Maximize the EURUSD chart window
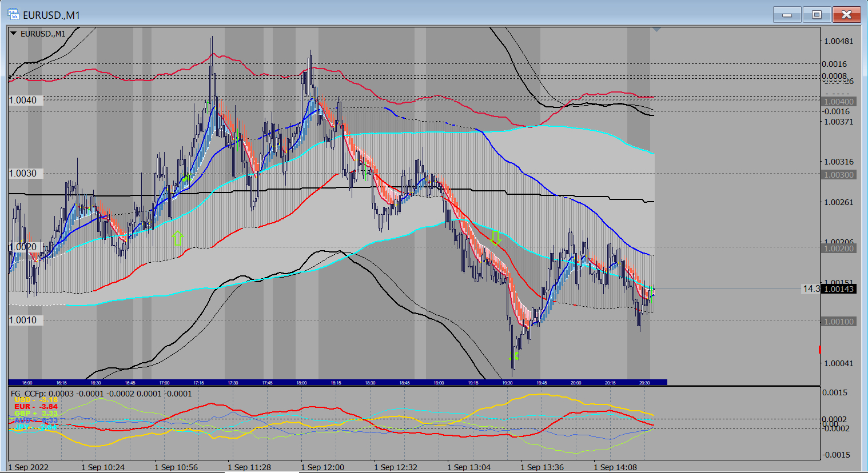The height and width of the screenshot is (473, 868). pos(817,15)
